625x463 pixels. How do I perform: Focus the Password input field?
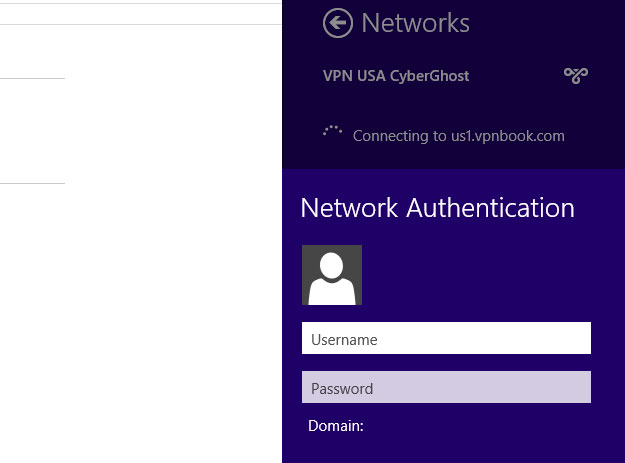coord(446,387)
